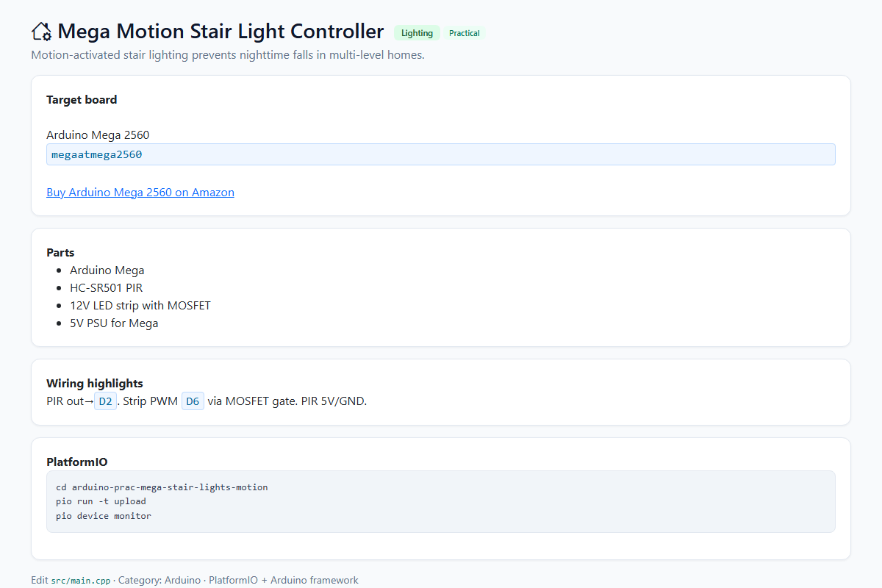Screen dimensions: 882x588
Task: Click the Arduino Mega 2560 board name
Action: pyautogui.click(x=98, y=135)
